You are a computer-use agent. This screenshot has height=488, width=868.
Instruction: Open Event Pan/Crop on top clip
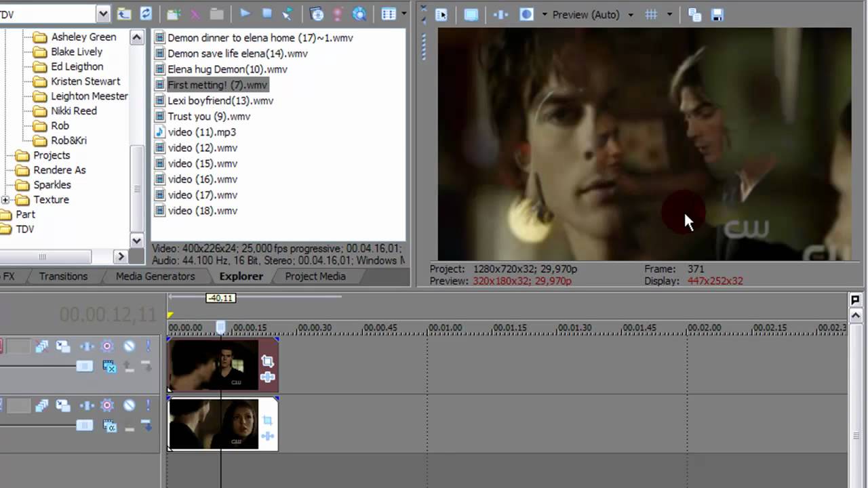(x=267, y=362)
